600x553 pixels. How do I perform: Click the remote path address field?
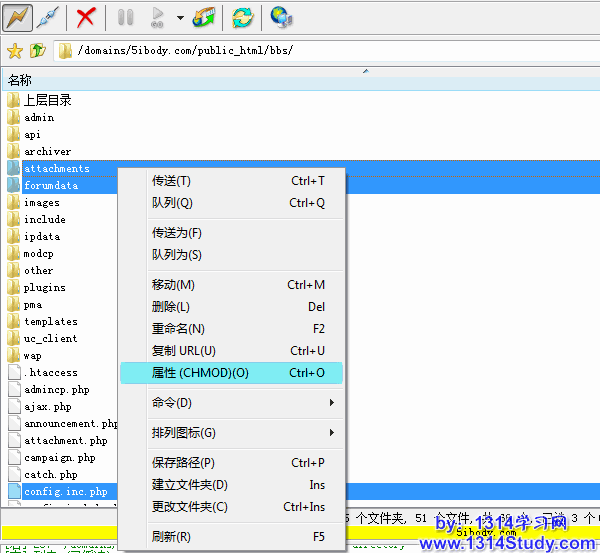330,50
